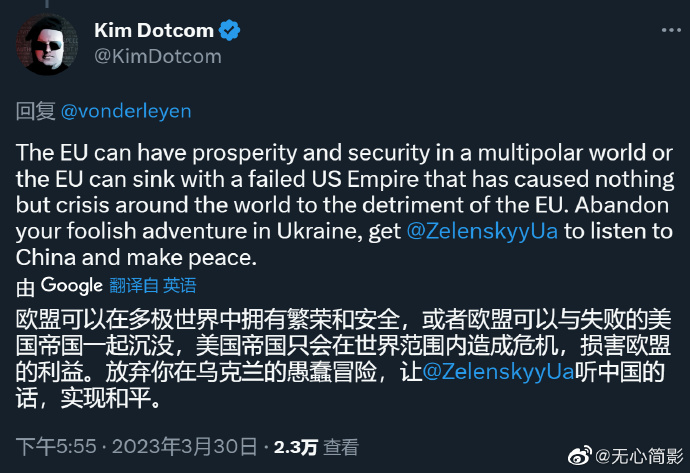Click the 查看 views label
690x473 pixels.
coord(341,445)
